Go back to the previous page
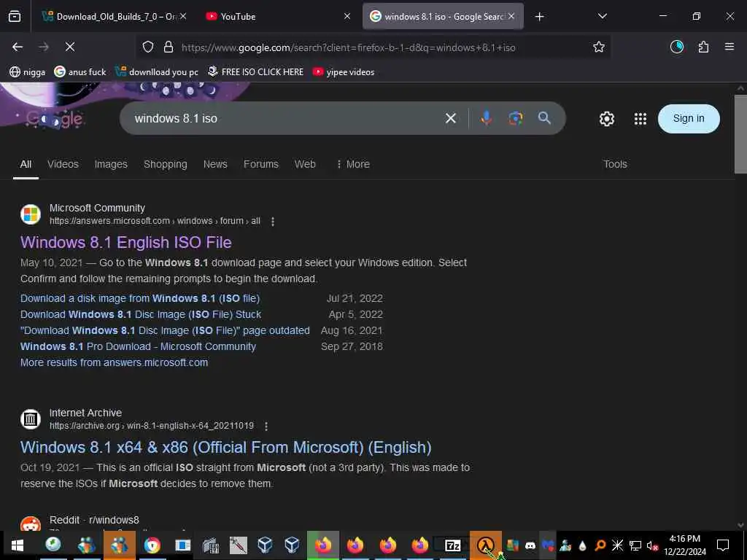The width and height of the screenshot is (747, 560). [x=18, y=47]
